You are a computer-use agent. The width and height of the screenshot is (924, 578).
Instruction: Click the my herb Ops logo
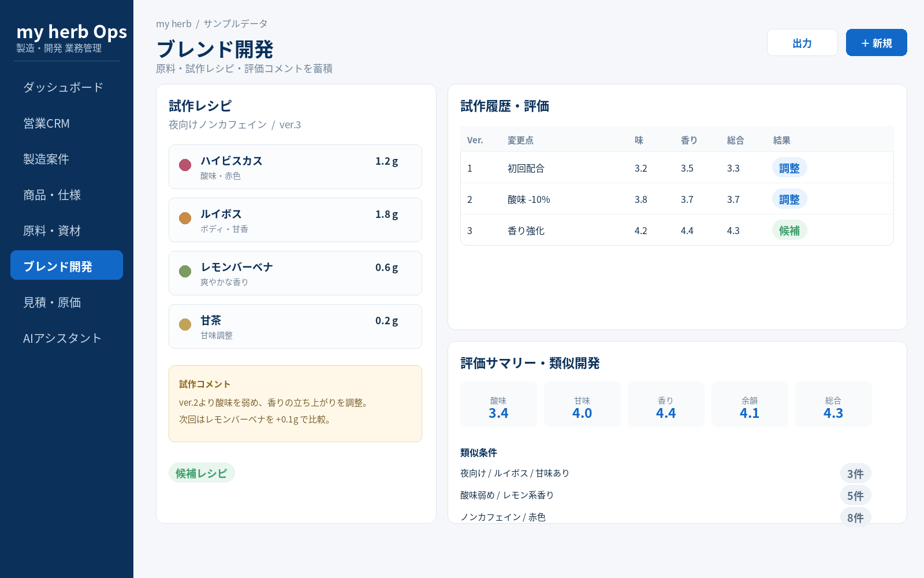tap(72, 32)
